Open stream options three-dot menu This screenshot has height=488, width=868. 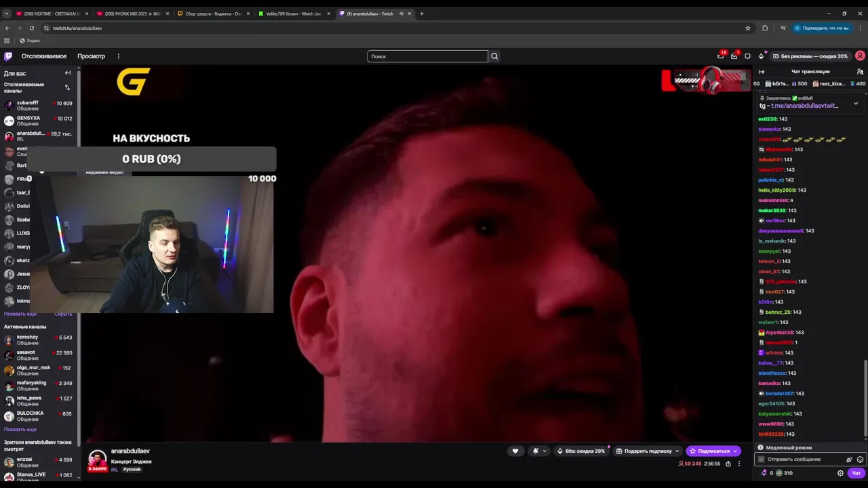pyautogui.click(x=739, y=464)
